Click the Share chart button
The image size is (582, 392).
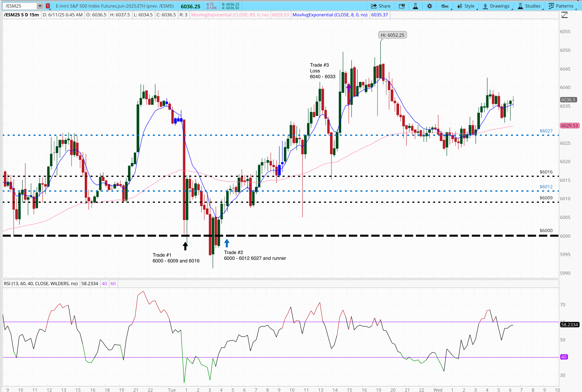[381, 6]
